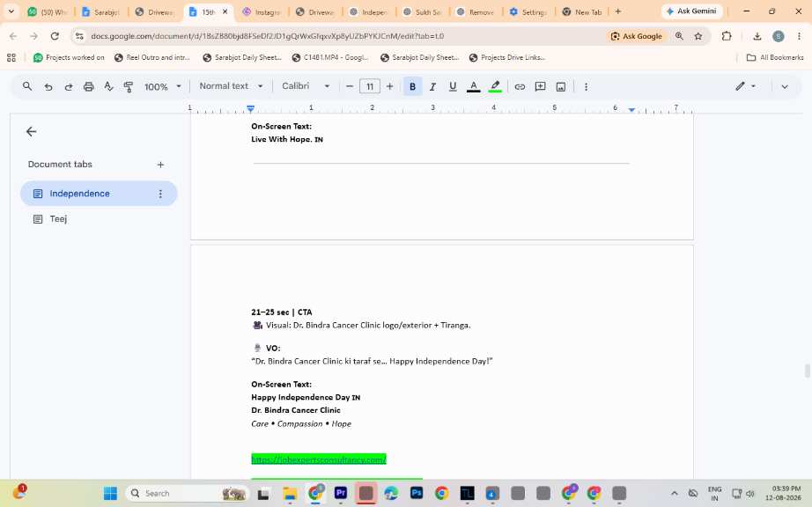Viewport: 812px width, 507px height.
Task: Click the redo arrow in toolbar
Action: 69,87
